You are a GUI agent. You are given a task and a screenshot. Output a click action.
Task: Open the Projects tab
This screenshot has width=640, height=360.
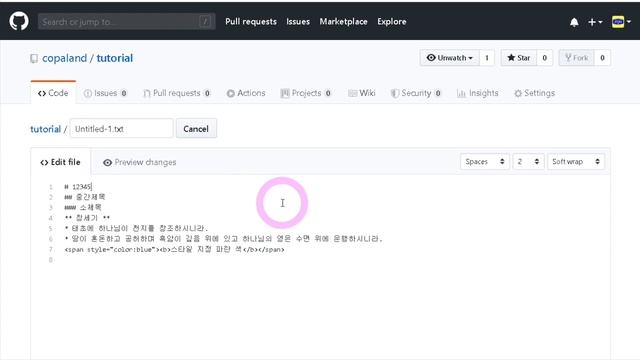pyautogui.click(x=306, y=93)
